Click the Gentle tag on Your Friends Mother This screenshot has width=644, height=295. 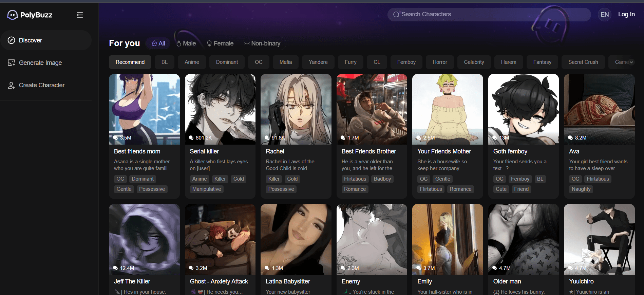point(443,179)
